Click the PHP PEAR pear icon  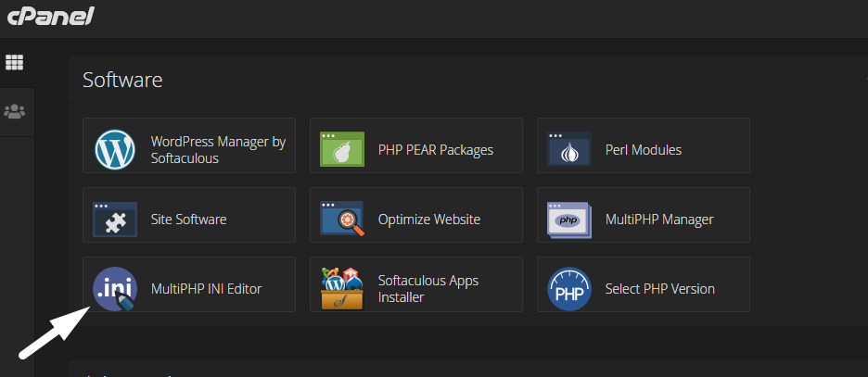click(342, 149)
